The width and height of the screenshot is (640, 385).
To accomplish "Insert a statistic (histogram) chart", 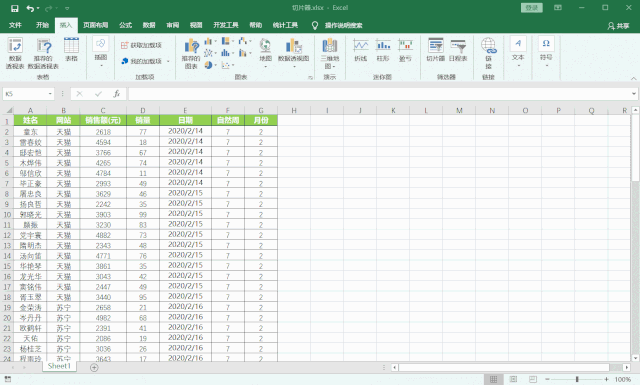I will [x=226, y=53].
